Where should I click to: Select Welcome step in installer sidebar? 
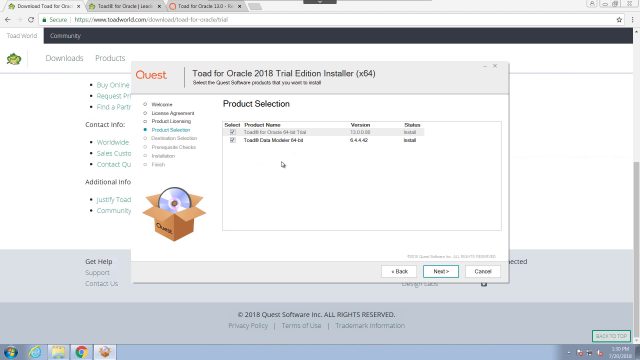click(x=162, y=104)
